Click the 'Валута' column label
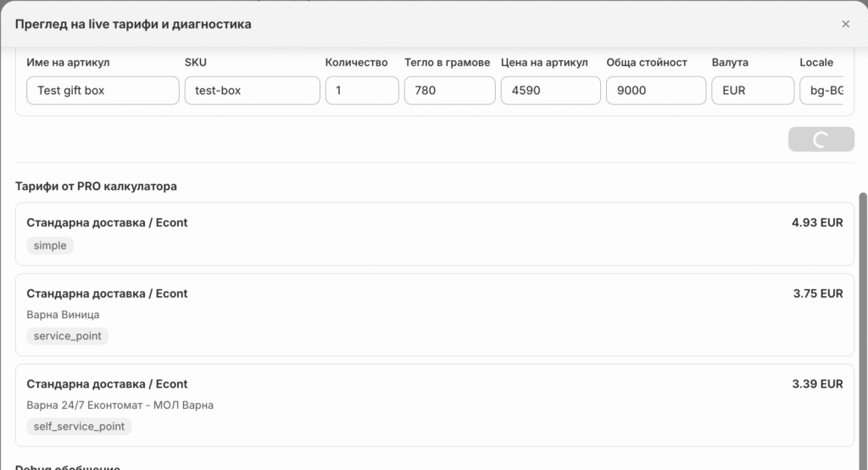Image resolution: width=868 pixels, height=470 pixels. click(730, 63)
